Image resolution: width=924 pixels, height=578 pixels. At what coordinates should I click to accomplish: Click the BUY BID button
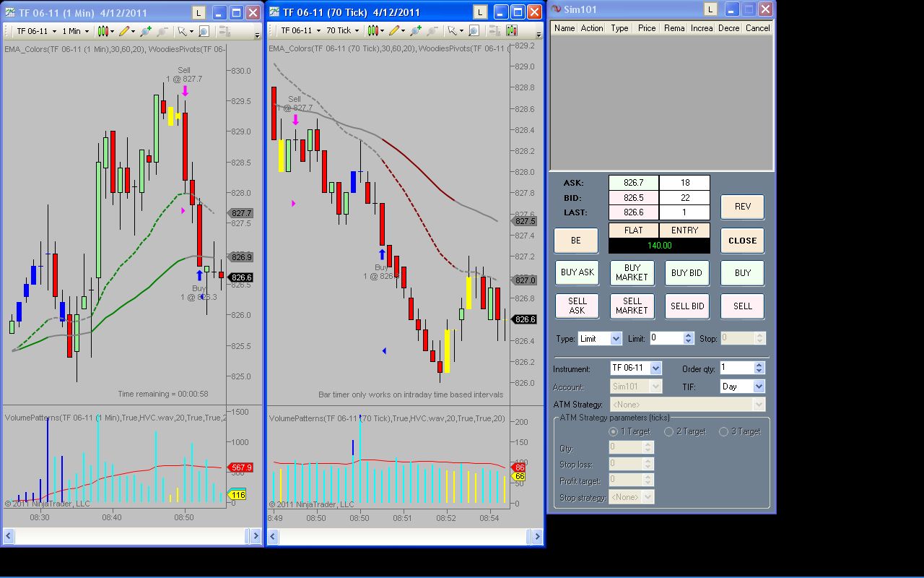687,272
